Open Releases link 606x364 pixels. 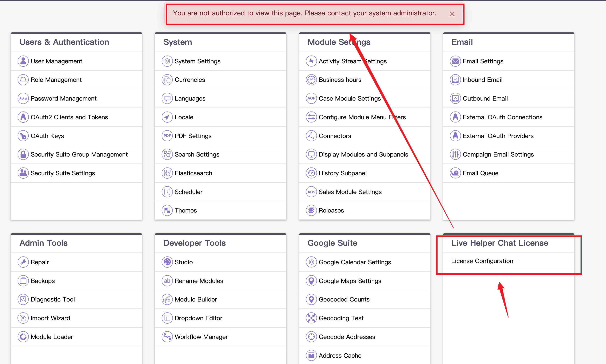(x=331, y=210)
